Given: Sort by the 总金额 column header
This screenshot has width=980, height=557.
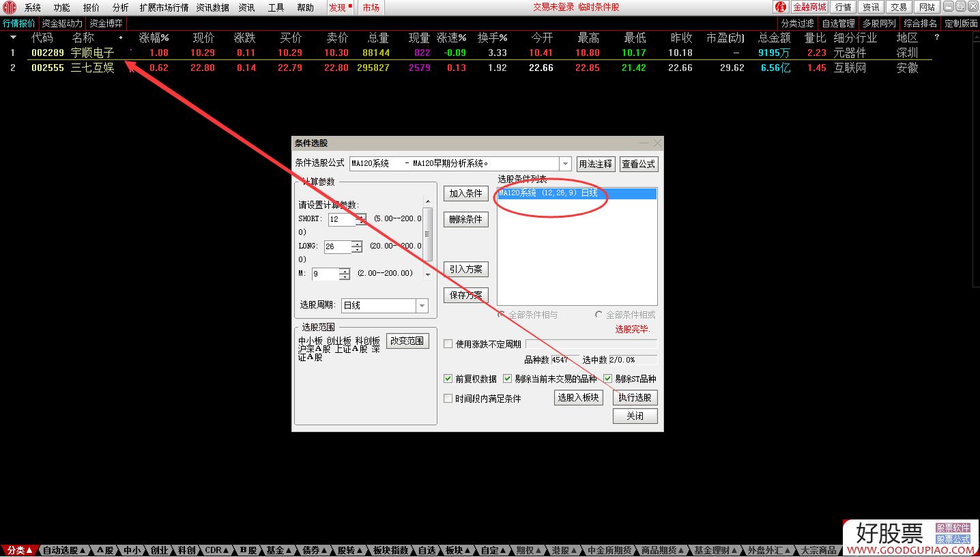Looking at the screenshot, I should [774, 38].
